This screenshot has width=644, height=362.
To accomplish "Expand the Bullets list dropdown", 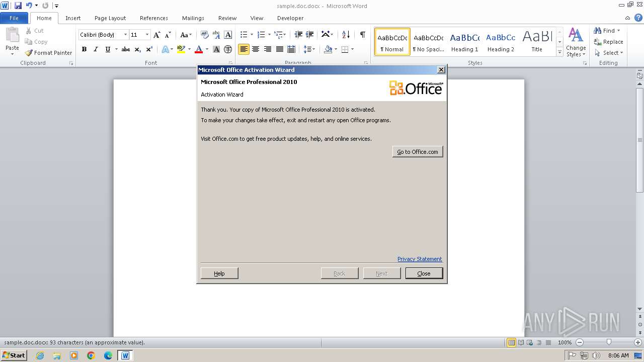I will 252,35.
